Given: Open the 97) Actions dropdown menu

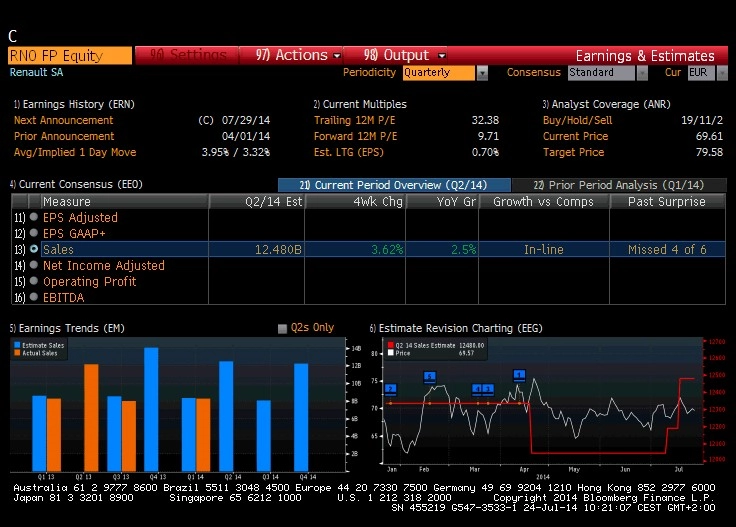Looking at the screenshot, I should click(x=291, y=55).
